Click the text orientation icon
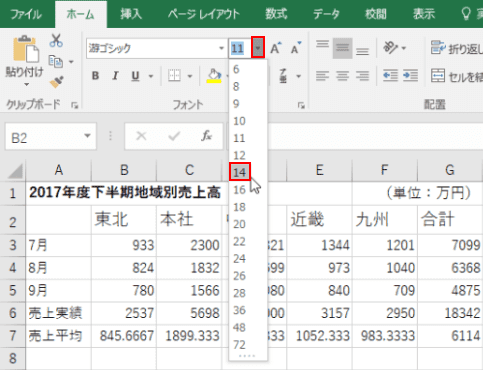This screenshot has height=370, width=483. click(x=390, y=48)
